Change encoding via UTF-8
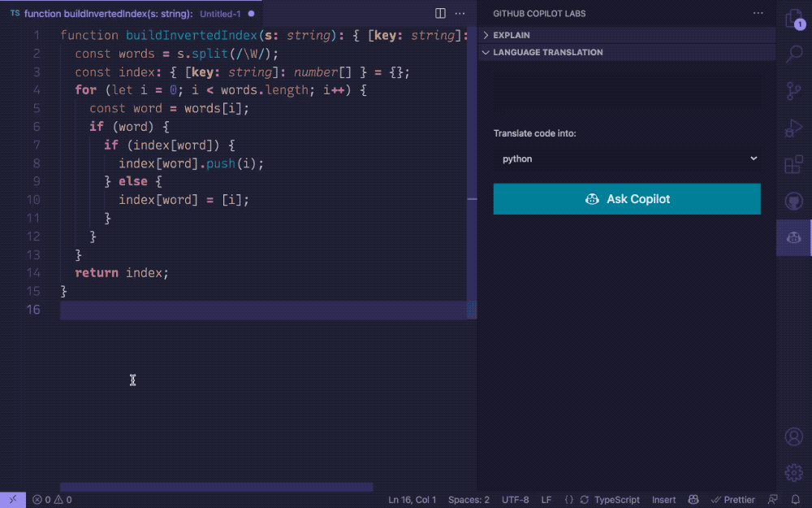 [516, 500]
